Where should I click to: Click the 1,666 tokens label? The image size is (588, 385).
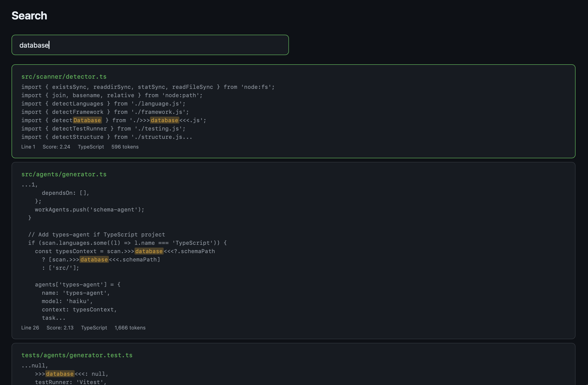point(130,328)
